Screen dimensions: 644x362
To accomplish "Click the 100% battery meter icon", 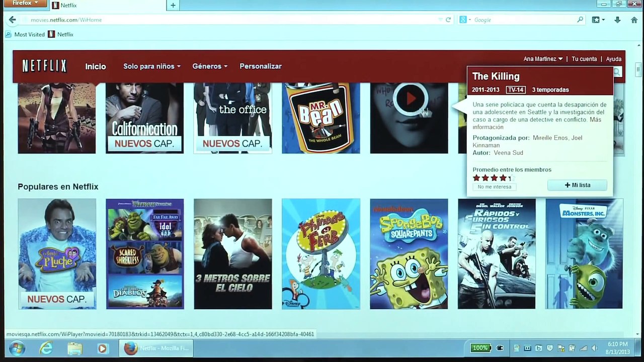I will click(480, 347).
